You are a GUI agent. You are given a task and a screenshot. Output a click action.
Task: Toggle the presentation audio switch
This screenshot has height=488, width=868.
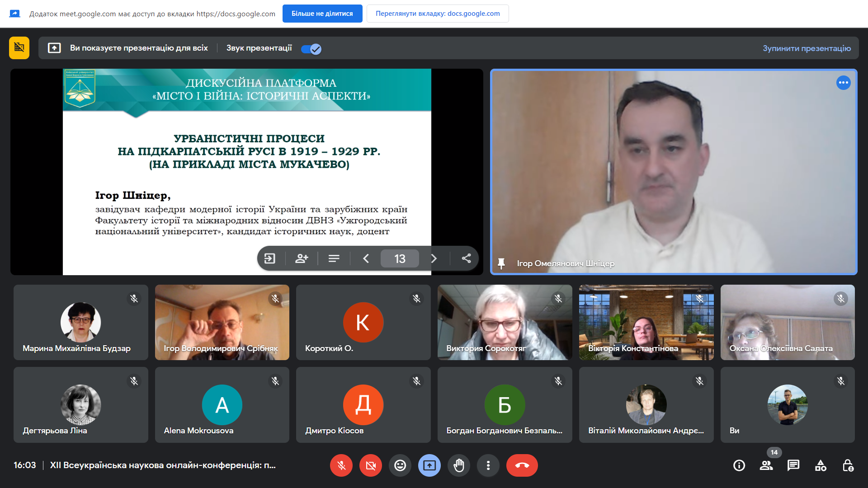click(x=311, y=49)
